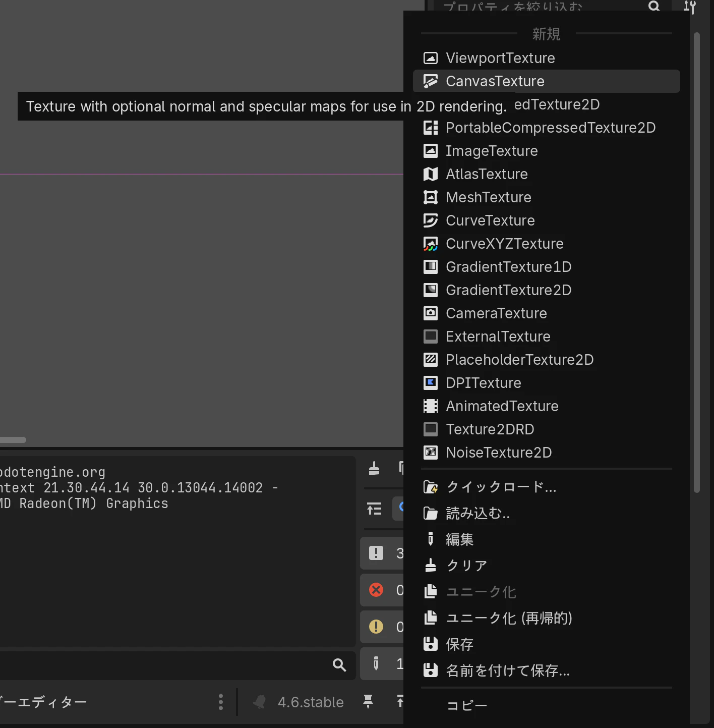Toggle the editor messages filter with info icon
The width and height of the screenshot is (714, 728).
tap(382, 663)
